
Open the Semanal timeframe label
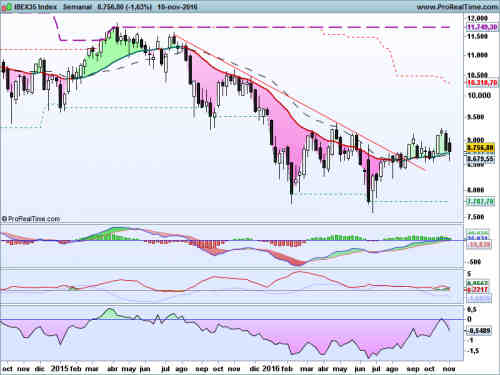coord(77,7)
